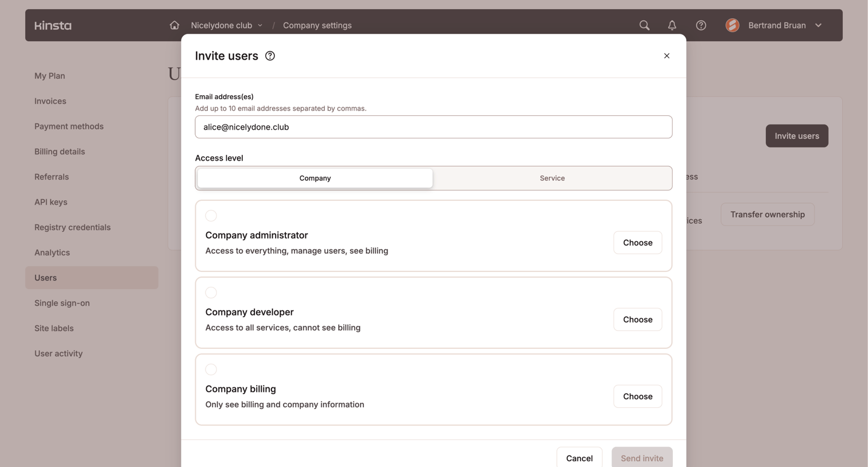The image size is (868, 467).
Task: Open the notifications bell
Action: click(x=672, y=25)
